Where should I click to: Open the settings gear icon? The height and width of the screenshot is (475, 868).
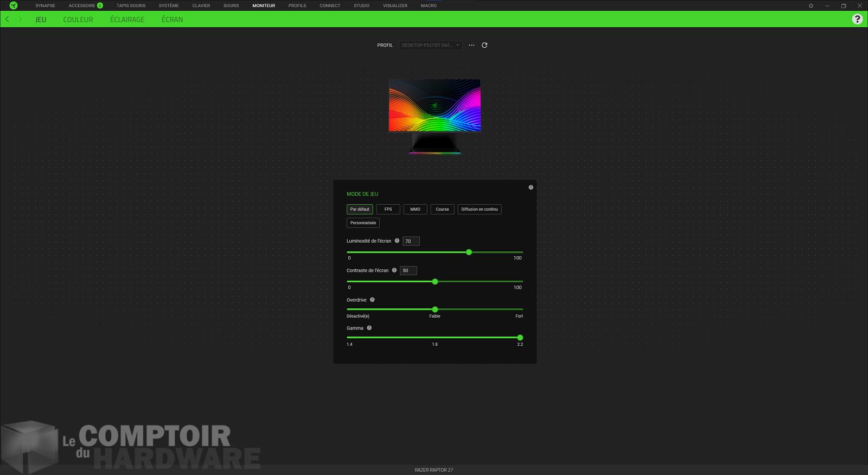(811, 5)
